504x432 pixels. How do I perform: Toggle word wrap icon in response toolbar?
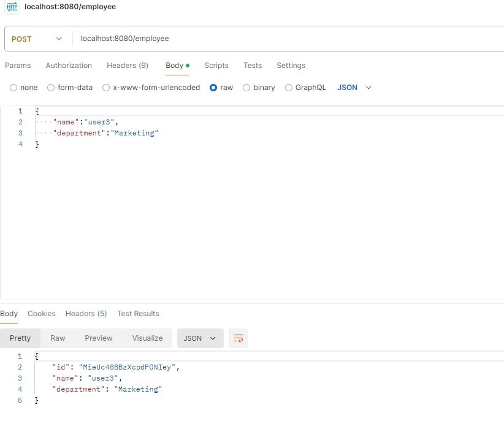238,338
